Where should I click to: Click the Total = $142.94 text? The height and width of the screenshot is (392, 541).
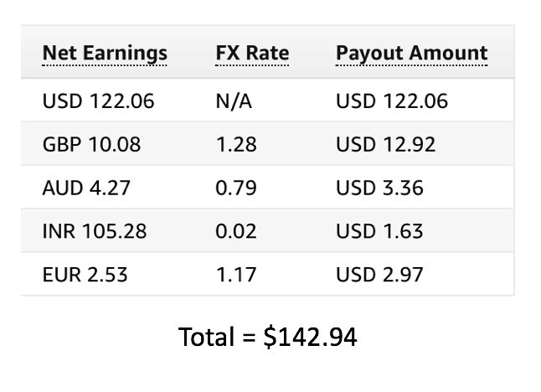tap(267, 337)
